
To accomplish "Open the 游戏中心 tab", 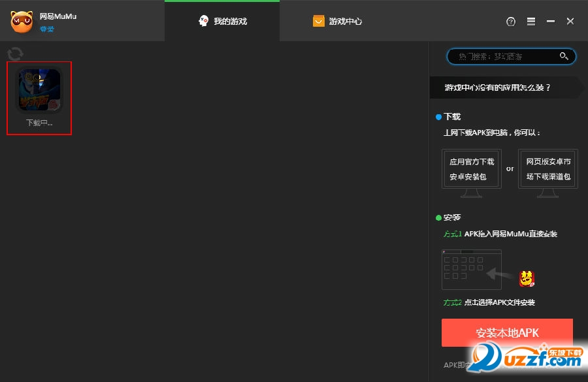I will click(337, 22).
